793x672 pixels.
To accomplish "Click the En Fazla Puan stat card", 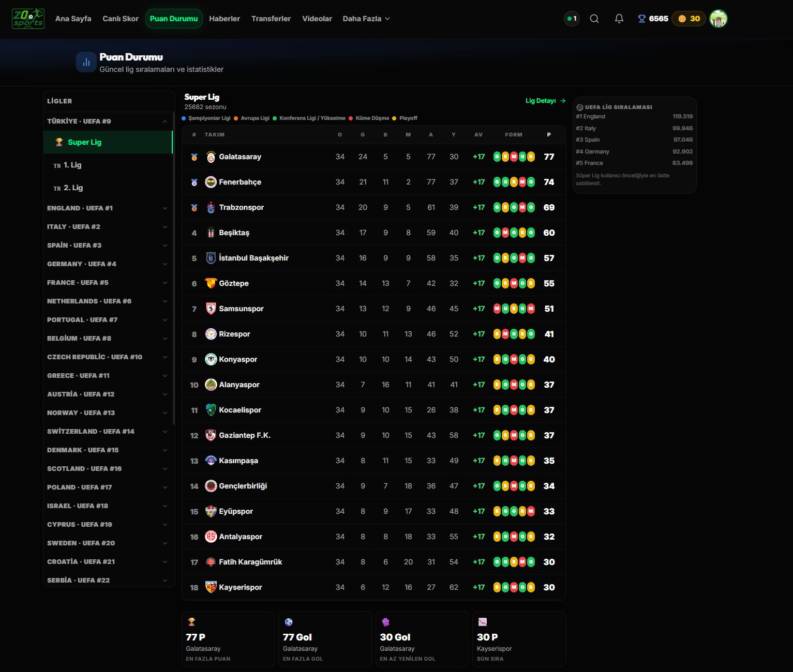I will point(228,639).
